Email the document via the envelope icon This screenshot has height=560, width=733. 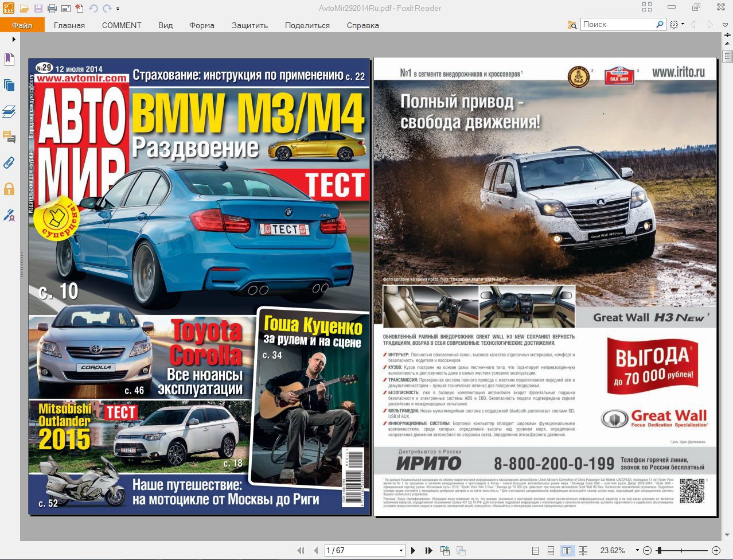tap(65, 9)
